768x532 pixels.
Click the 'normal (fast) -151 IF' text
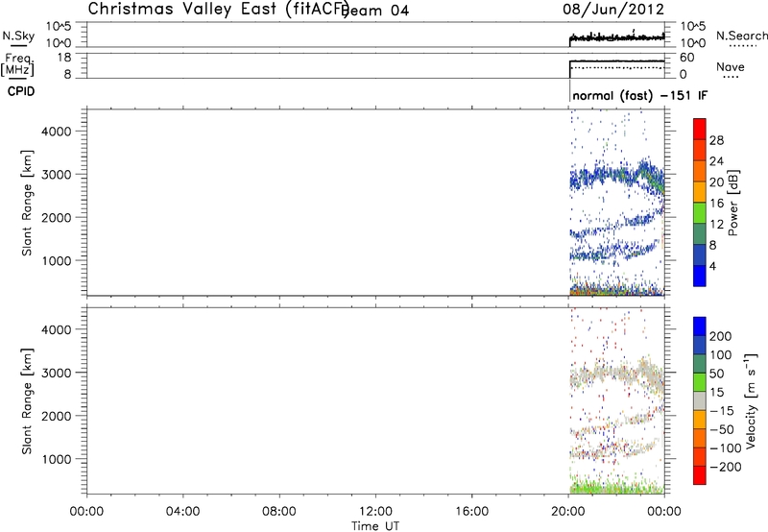point(639,95)
